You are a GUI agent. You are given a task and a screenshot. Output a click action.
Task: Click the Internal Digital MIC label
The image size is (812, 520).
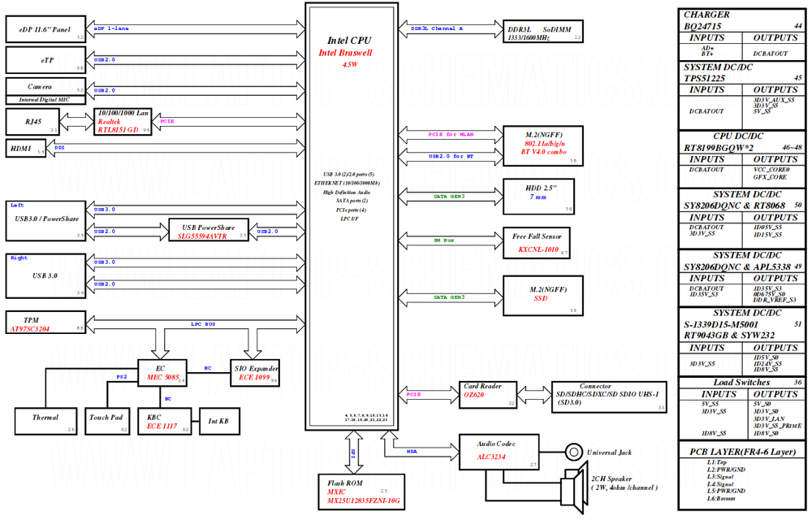[45, 99]
